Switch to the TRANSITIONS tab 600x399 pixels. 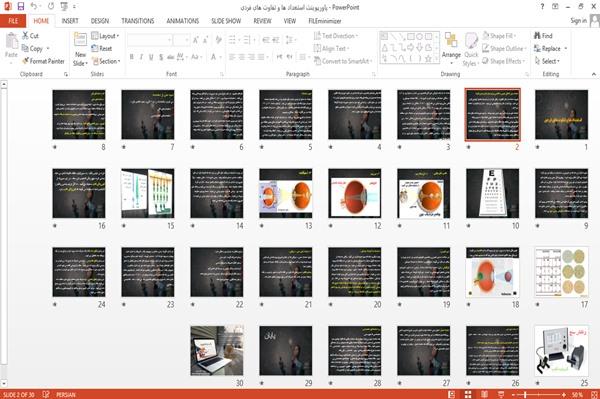(x=138, y=21)
